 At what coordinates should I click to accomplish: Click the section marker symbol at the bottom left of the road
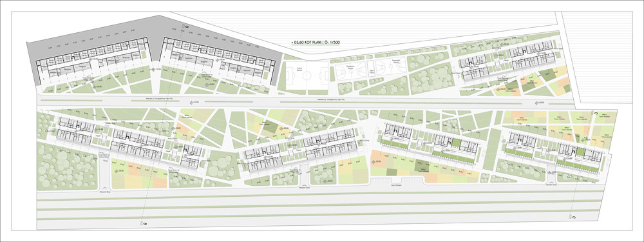(144, 223)
